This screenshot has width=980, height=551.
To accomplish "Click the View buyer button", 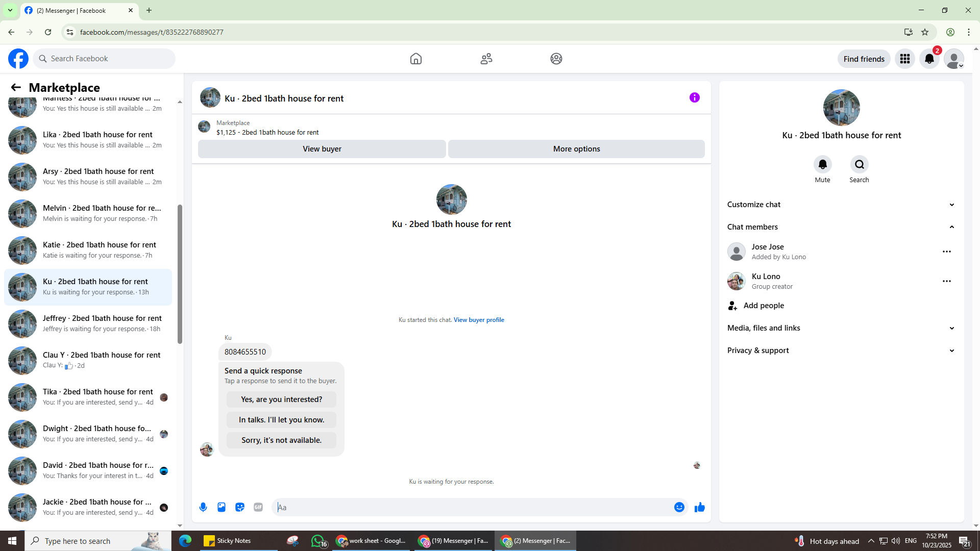I will [322, 149].
